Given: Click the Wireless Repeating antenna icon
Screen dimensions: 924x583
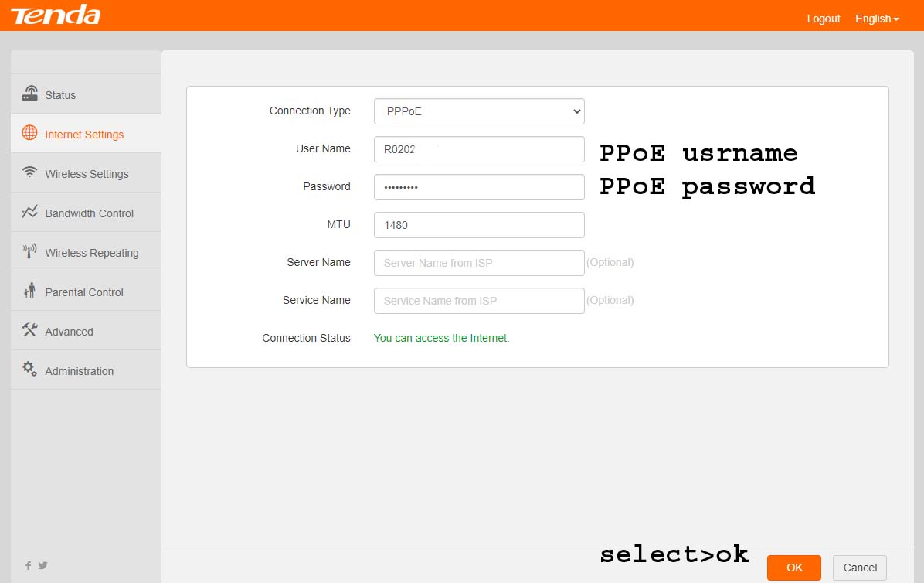Looking at the screenshot, I should [x=29, y=251].
